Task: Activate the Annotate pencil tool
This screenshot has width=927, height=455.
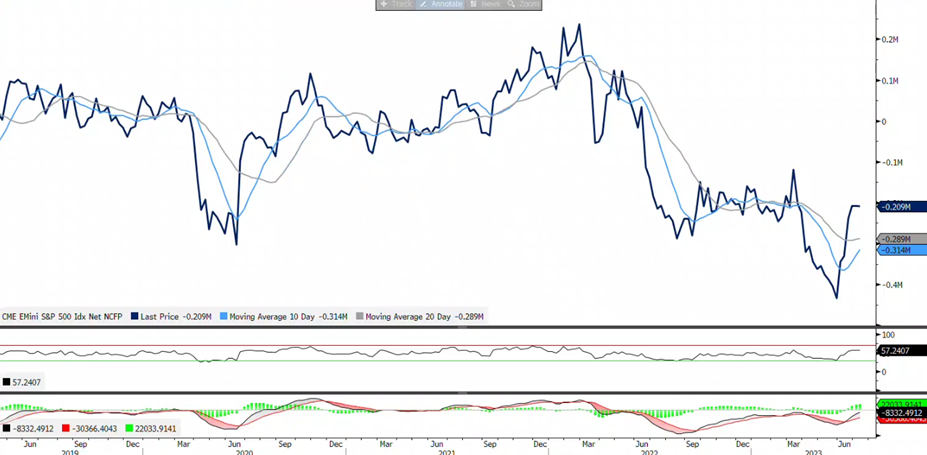Action: pyautogui.click(x=440, y=4)
